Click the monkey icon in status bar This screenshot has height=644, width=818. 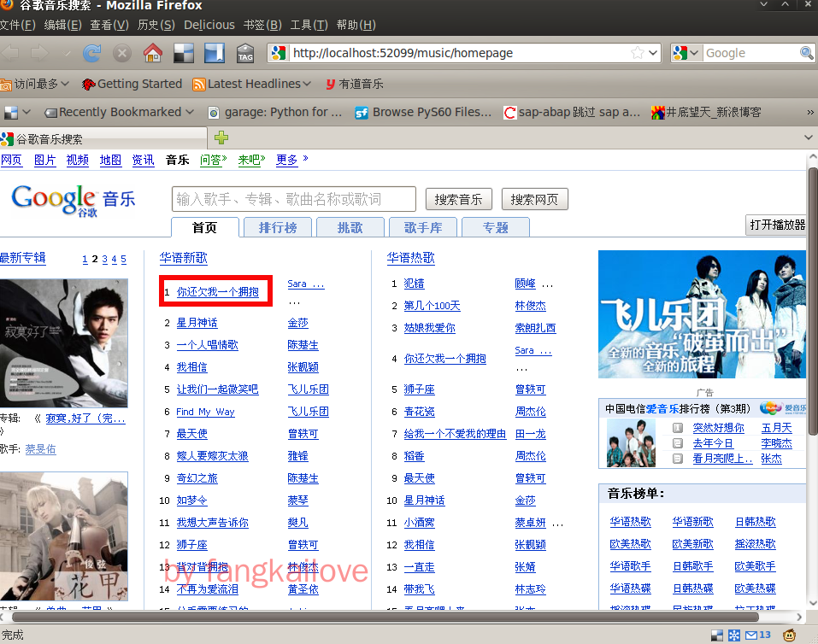point(789,635)
